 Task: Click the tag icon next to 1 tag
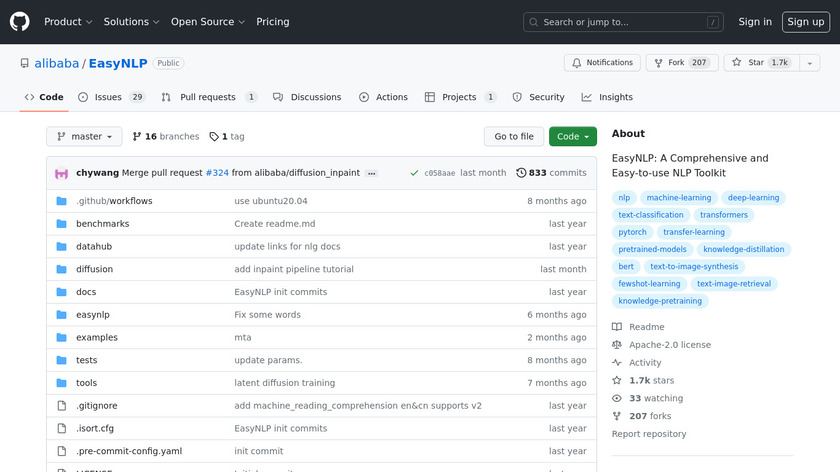click(x=214, y=137)
